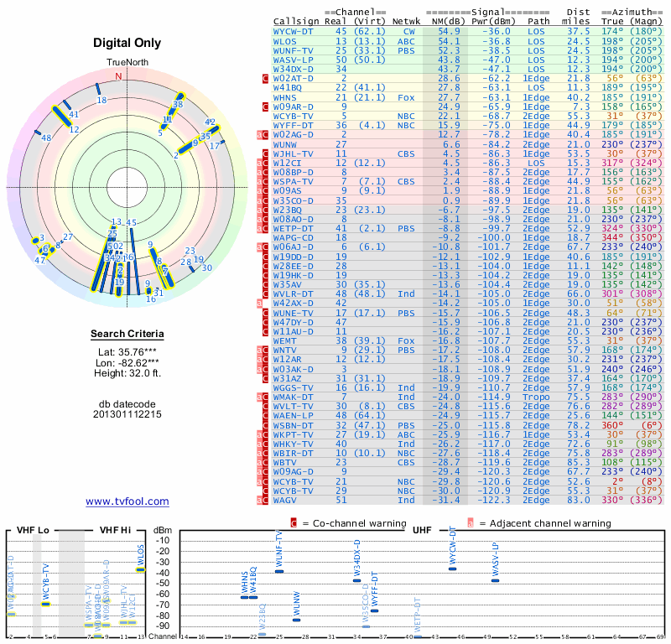Click the WYCW-DT callsign link
The height and width of the screenshot is (644, 671).
coord(293,32)
